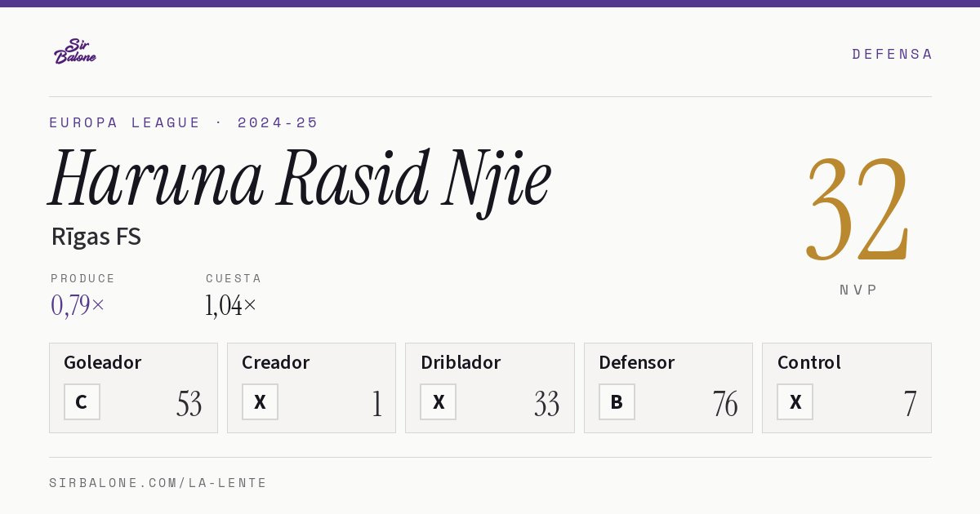Screen dimensions: 980x514
Task: Click the X grade badge in Creador
Action: [x=260, y=401]
